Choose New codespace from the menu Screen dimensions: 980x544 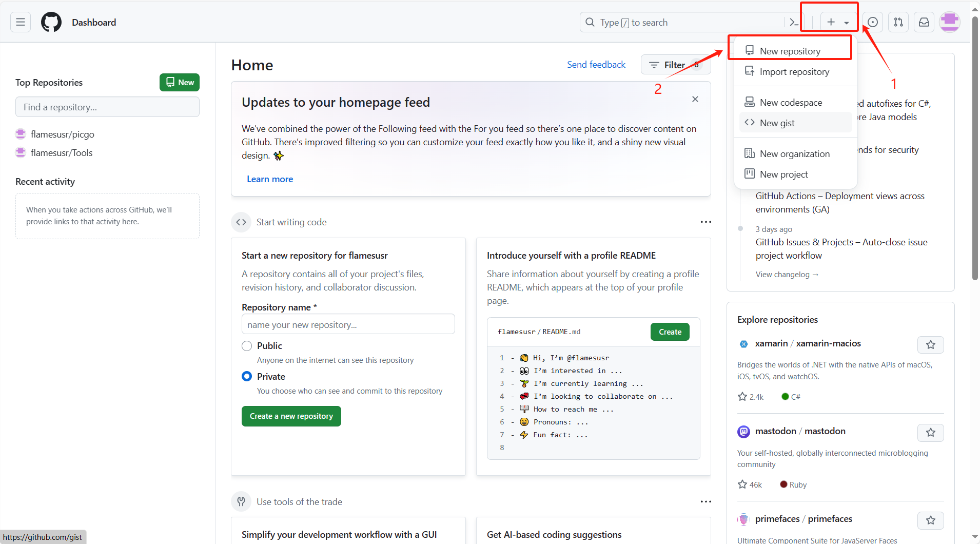(x=795, y=102)
